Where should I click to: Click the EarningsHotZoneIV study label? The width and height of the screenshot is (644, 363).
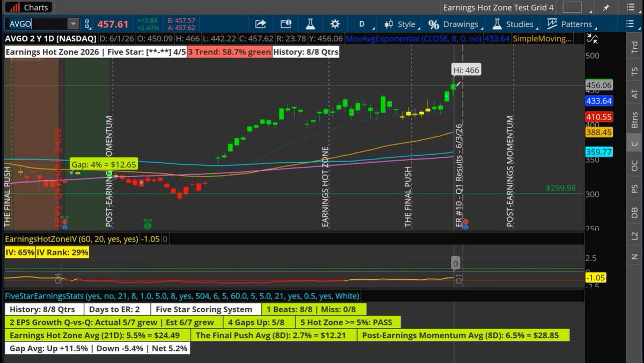(x=71, y=238)
